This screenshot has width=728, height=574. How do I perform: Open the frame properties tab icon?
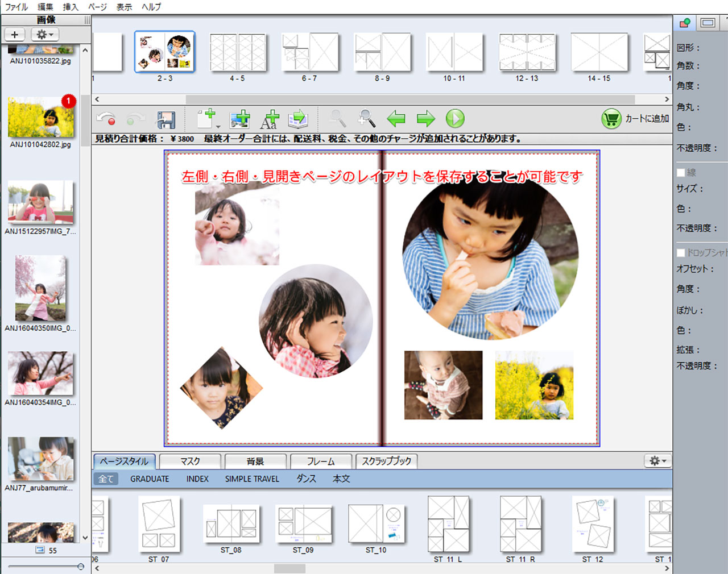pos(708,23)
